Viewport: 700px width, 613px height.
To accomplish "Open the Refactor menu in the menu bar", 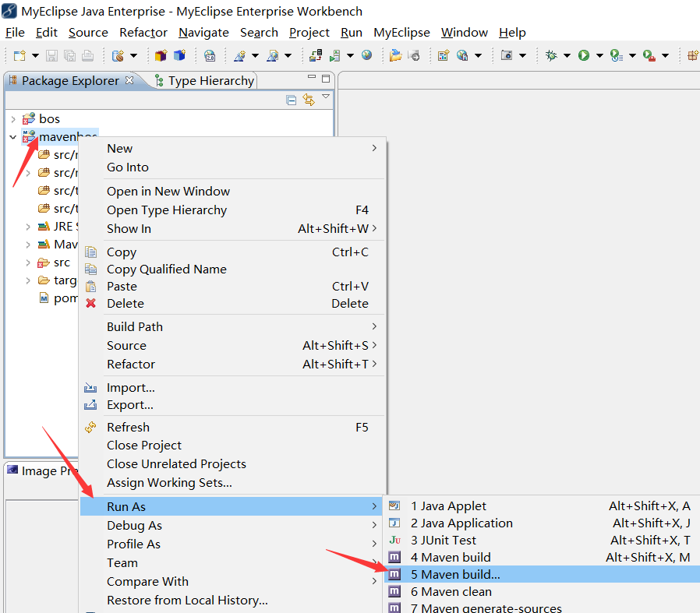I will tap(143, 33).
